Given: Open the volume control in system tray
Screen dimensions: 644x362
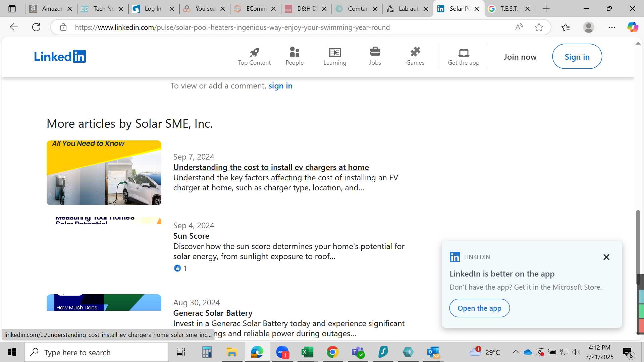Looking at the screenshot, I should coord(576,352).
